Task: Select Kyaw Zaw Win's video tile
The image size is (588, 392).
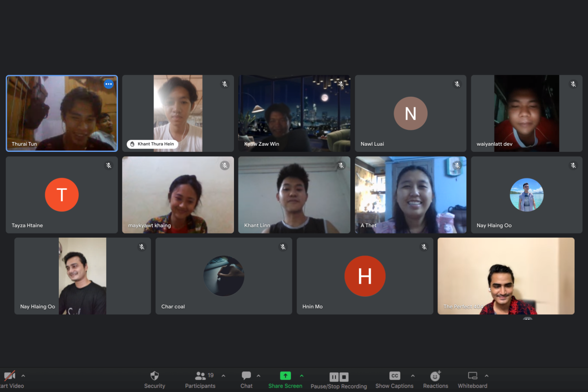Action: pos(294,113)
